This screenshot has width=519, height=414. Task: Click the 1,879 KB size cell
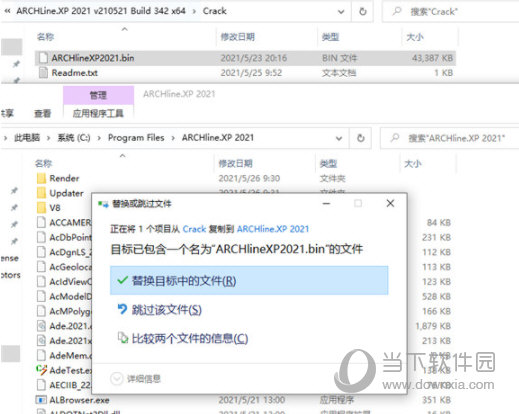coord(433,326)
